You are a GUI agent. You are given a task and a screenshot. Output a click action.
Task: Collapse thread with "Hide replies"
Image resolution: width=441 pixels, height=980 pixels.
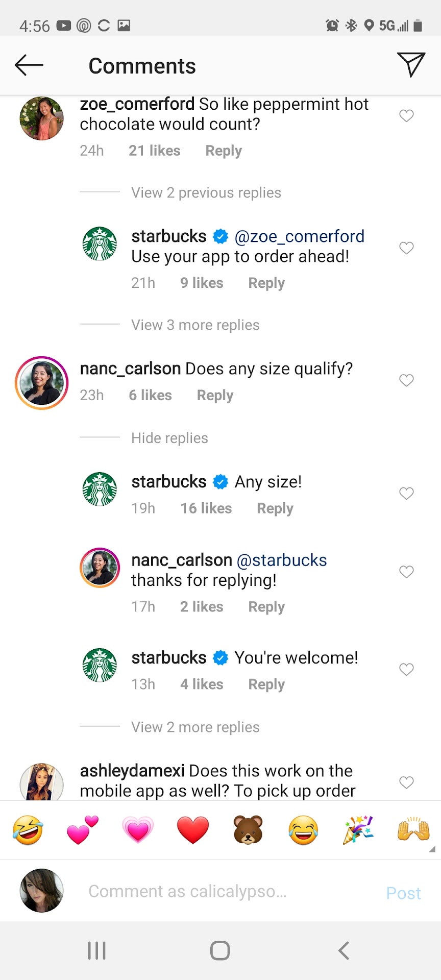169,438
